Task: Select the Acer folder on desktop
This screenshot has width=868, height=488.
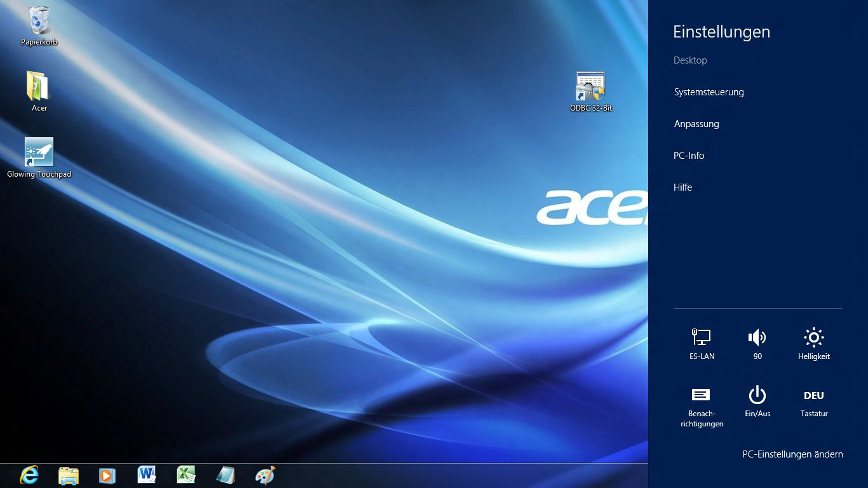Action: 39,91
